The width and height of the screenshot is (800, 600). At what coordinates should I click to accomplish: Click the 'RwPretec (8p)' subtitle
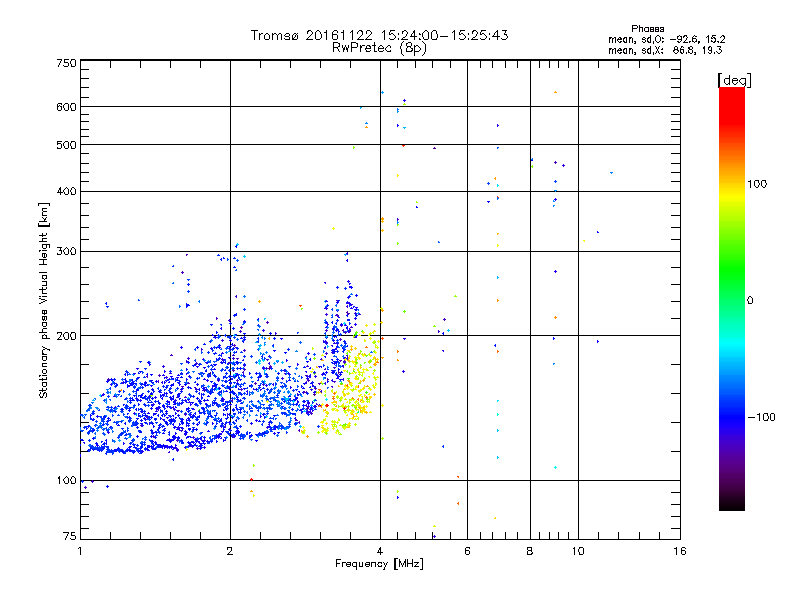[379, 47]
